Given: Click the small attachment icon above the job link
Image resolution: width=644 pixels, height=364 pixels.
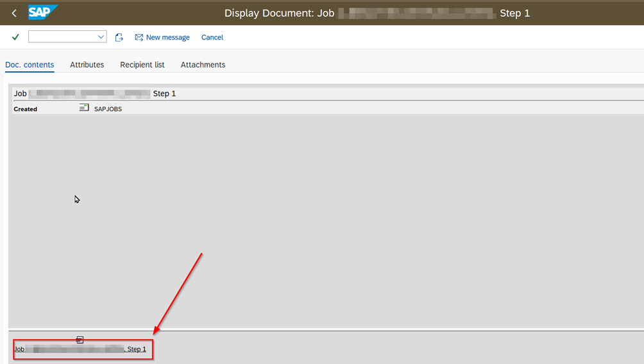Looking at the screenshot, I should tap(80, 340).
